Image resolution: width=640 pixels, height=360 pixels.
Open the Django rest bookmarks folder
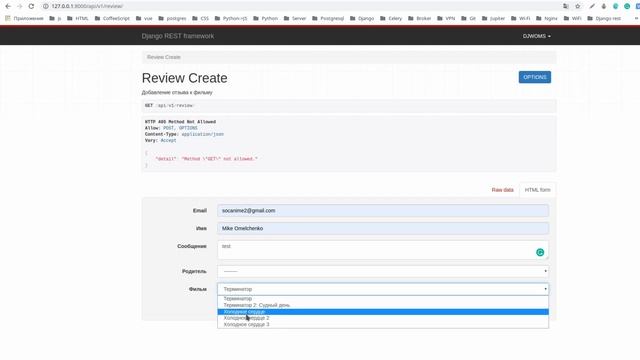pyautogui.click(x=604, y=18)
